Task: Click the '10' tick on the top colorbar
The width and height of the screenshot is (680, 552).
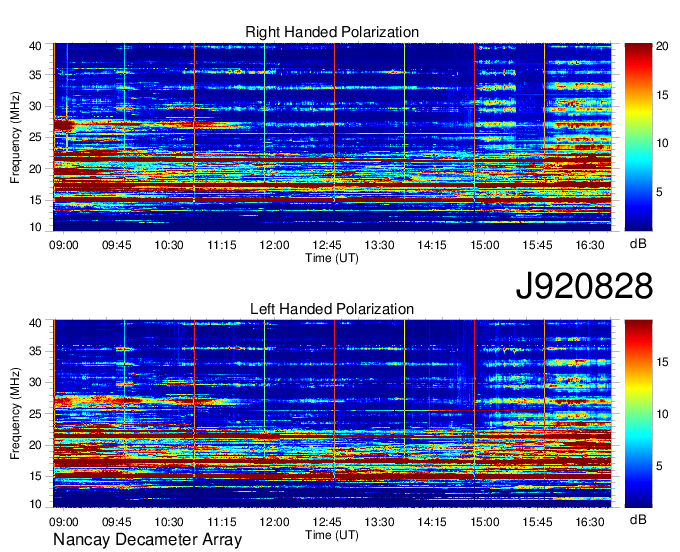Action: point(662,143)
